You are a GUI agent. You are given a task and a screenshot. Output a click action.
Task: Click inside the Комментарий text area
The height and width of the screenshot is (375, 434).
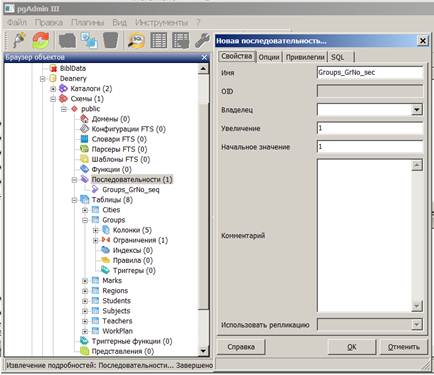364,235
